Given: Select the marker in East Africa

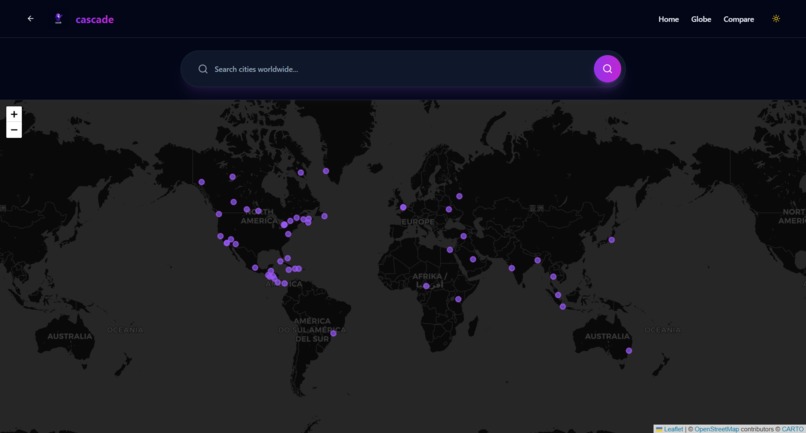Looking at the screenshot, I should (458, 299).
